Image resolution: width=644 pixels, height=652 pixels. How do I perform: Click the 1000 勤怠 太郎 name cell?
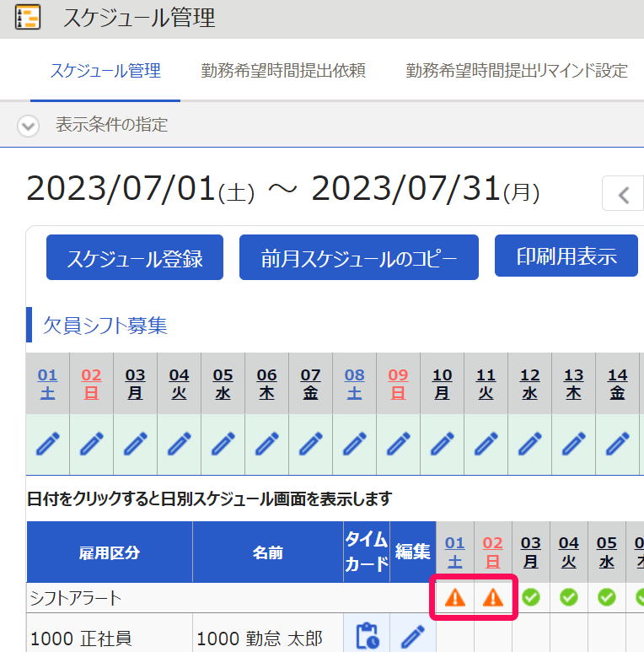pos(268,633)
